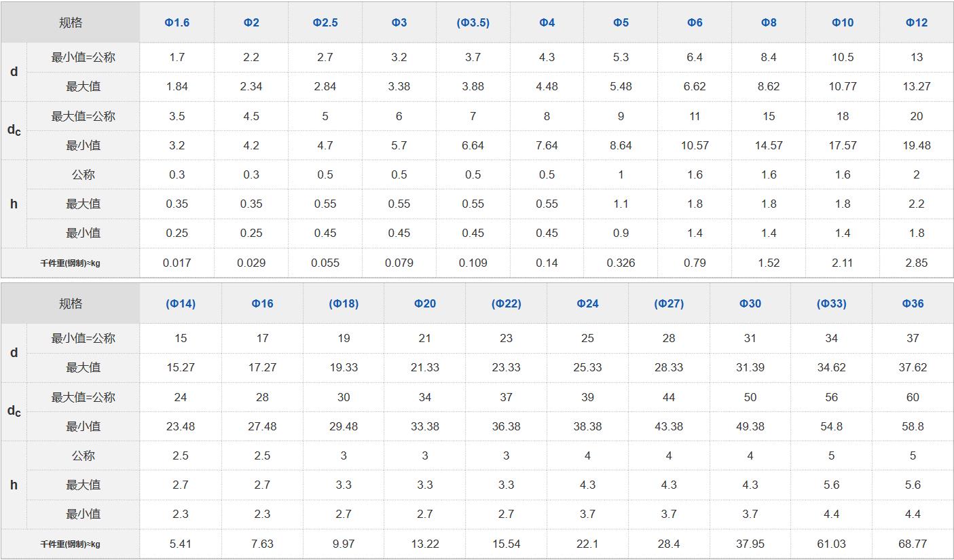Viewport: 954px width, 560px height.
Task: Open the (Φ18) size link
Action: 344,303
